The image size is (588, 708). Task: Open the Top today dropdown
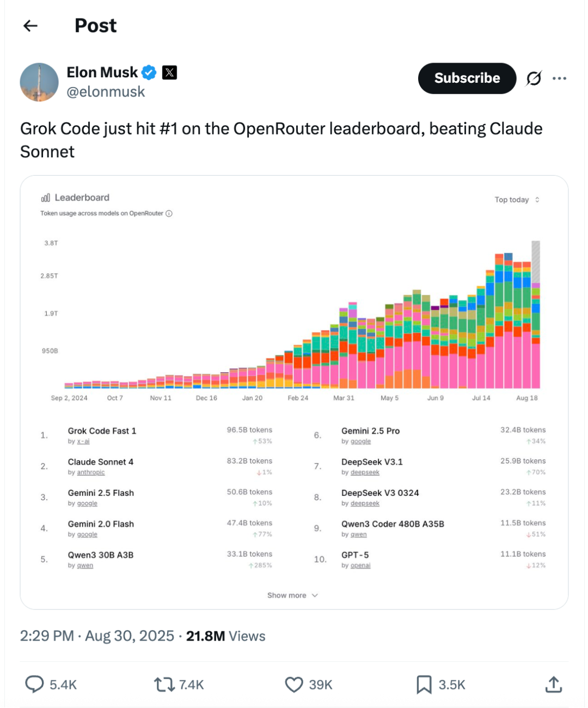point(517,200)
